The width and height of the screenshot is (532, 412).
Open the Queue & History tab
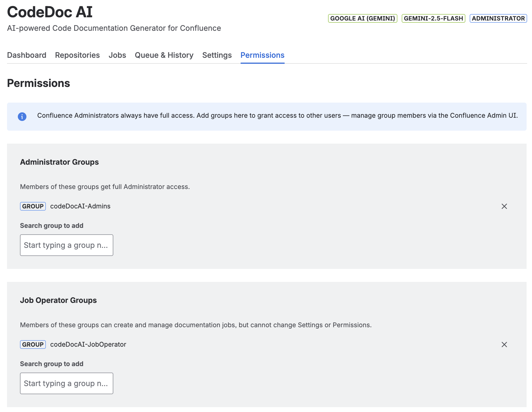[x=164, y=55]
